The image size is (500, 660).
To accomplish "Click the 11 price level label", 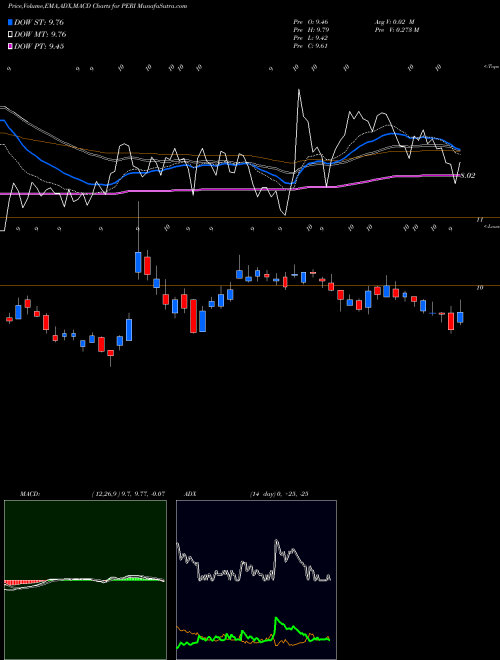I will [479, 220].
